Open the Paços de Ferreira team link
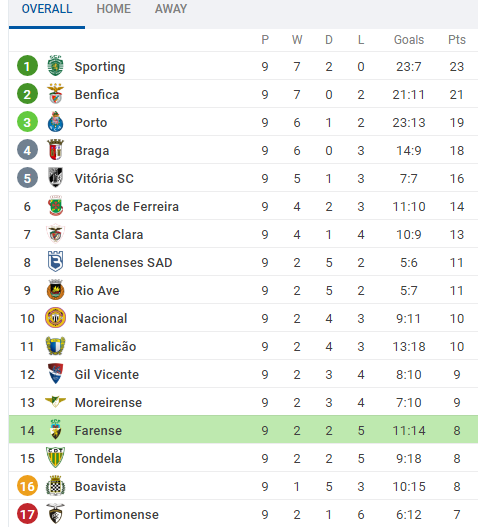Screen dimensions: 478x527 point(127,207)
